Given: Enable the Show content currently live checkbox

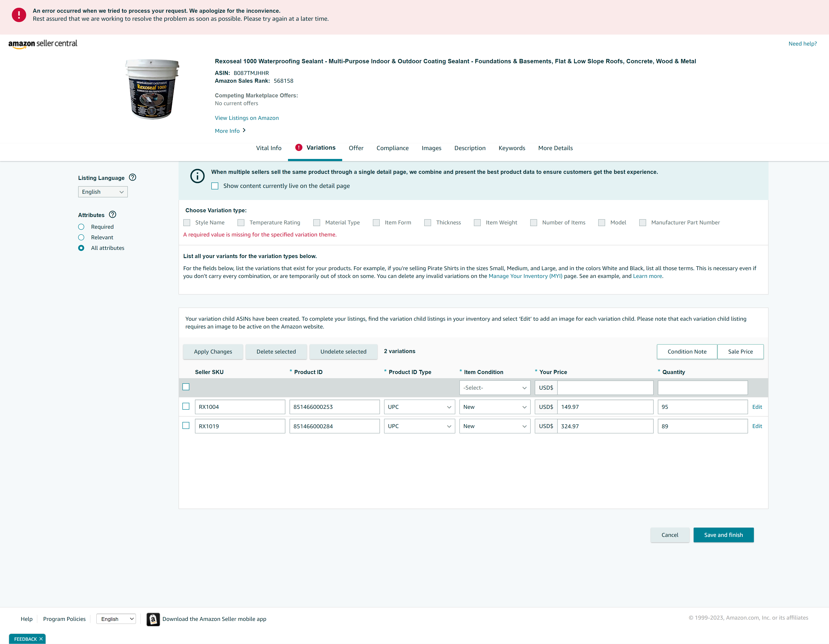Looking at the screenshot, I should point(215,186).
